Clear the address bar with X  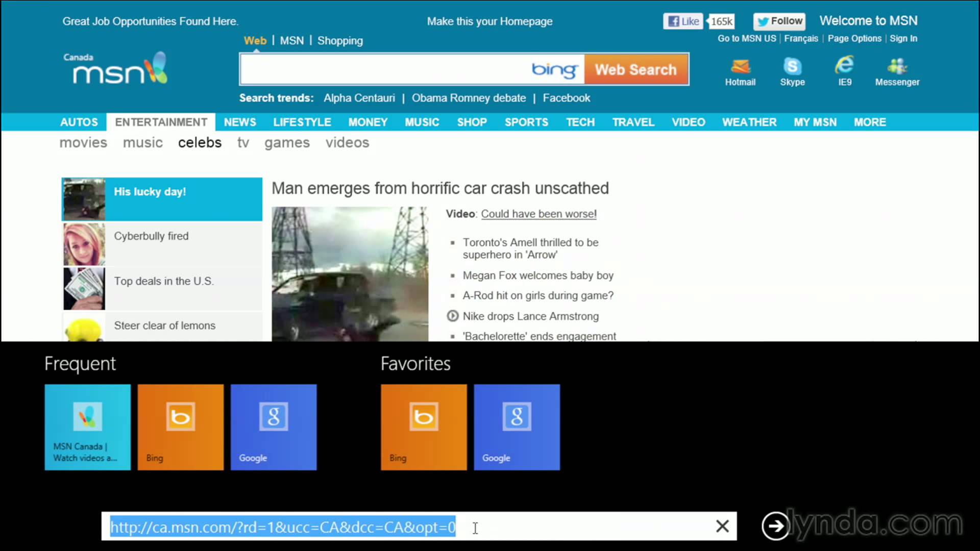[722, 526]
